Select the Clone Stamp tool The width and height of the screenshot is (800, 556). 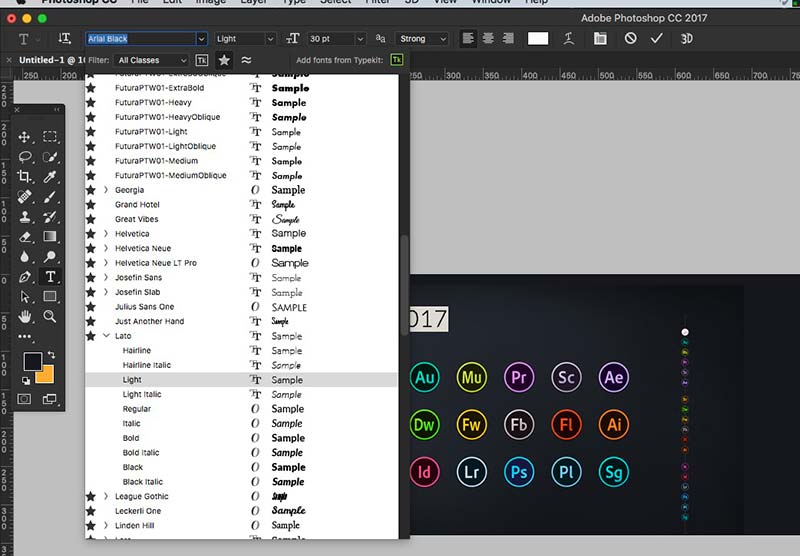[x=24, y=217]
